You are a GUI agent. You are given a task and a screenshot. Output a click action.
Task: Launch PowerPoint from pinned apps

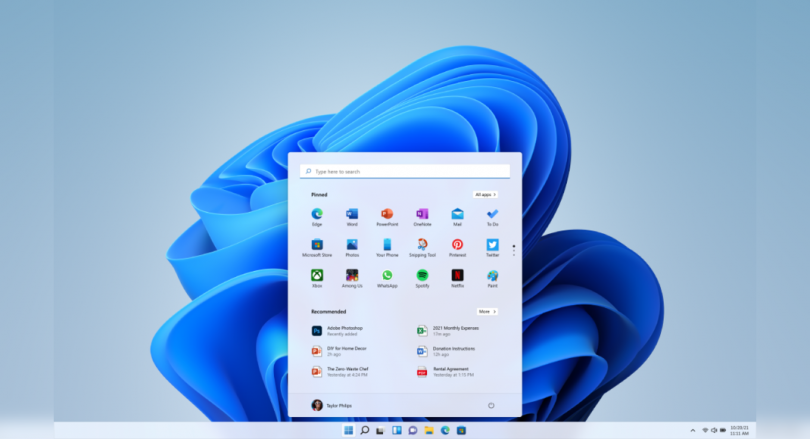coord(387,214)
